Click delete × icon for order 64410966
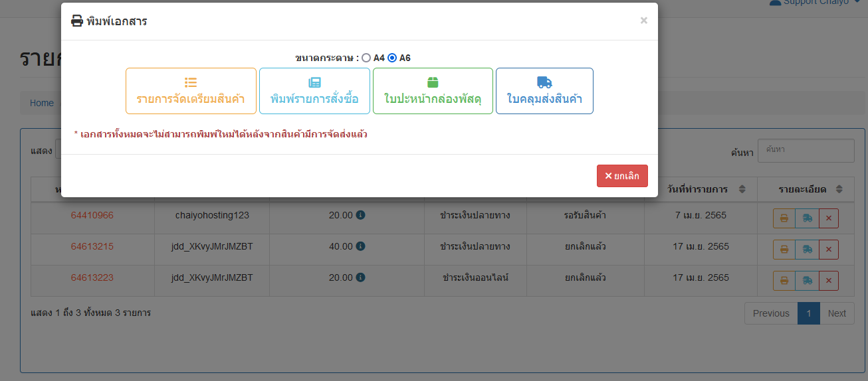The width and height of the screenshot is (868, 381). tap(828, 218)
